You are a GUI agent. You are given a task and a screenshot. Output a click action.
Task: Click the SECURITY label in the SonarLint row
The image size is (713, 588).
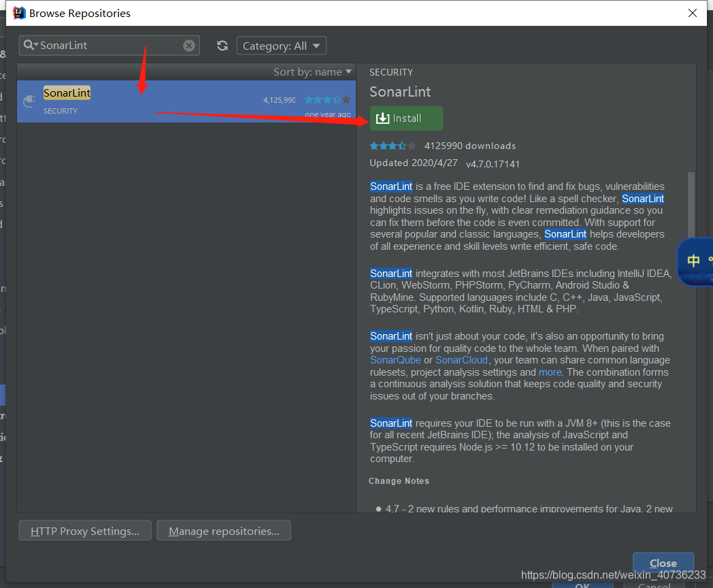click(x=61, y=111)
